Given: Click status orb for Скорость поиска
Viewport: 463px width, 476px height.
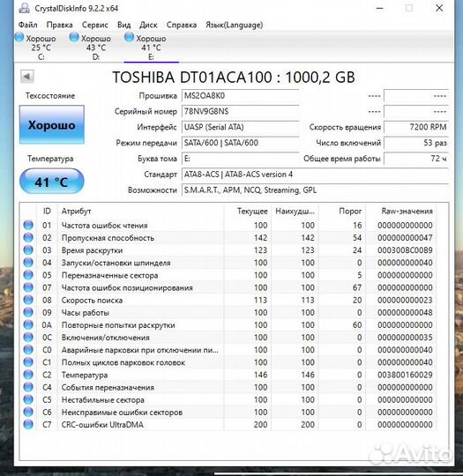Looking at the screenshot, I should 28,300.
